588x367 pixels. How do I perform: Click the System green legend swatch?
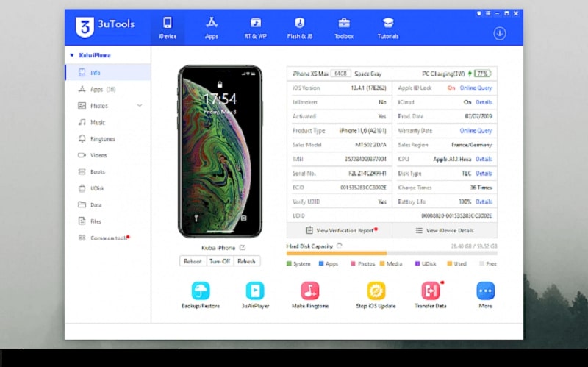pos(289,264)
